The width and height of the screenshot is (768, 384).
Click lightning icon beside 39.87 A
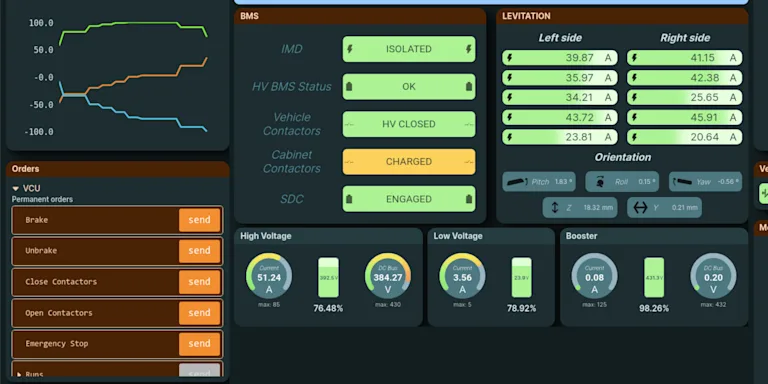[509, 58]
